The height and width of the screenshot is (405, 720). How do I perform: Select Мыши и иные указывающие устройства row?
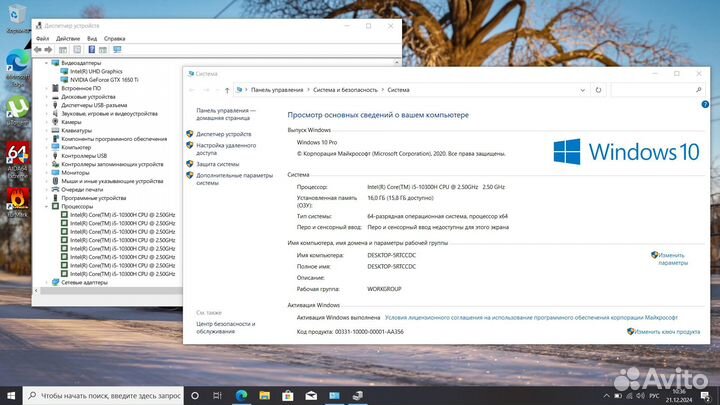pos(112,181)
